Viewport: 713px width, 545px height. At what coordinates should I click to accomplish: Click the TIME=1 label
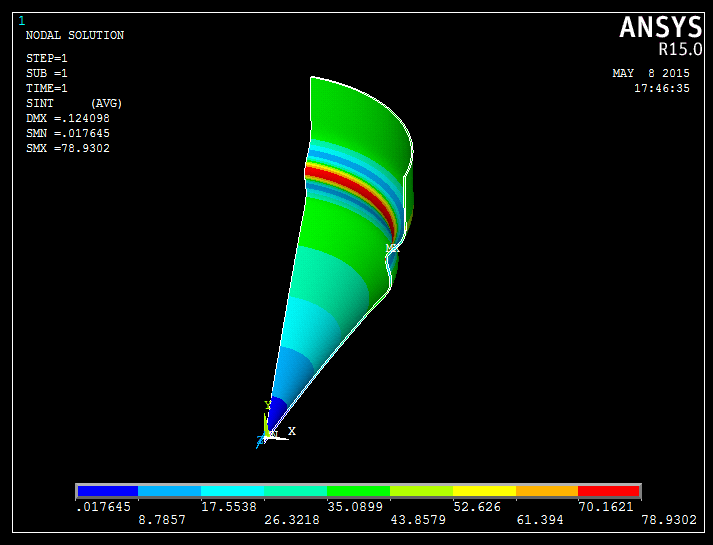(46, 88)
